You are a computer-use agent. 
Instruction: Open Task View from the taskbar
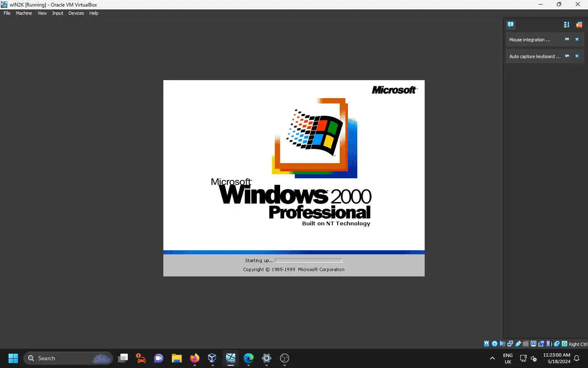(x=123, y=358)
